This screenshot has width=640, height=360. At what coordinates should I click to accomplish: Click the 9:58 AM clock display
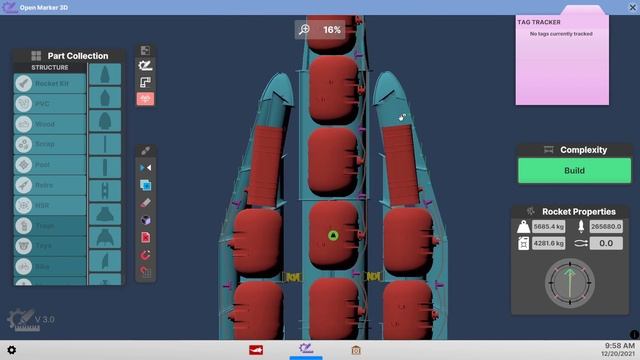tap(620, 346)
